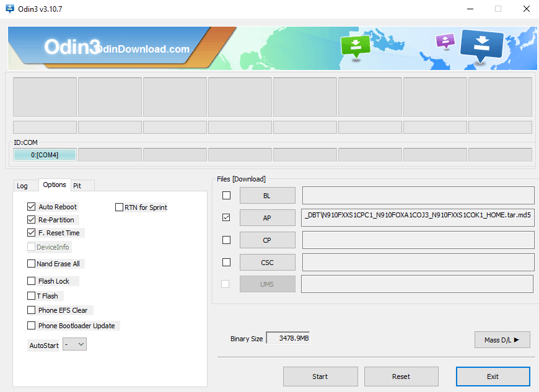Click the Files [Download] group label
Screen dimensions: 539x392
(242, 179)
